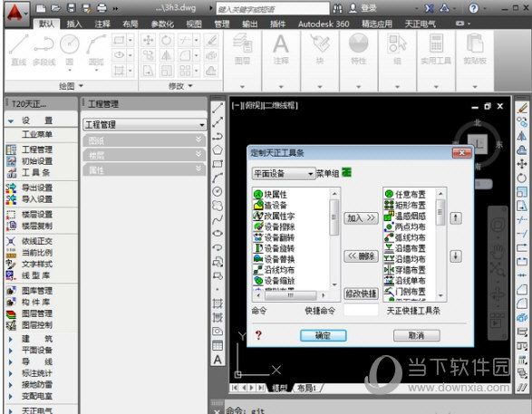Click the New file icon in quick access toolbar
Viewport: 532px width, 414px height.
point(41,8)
